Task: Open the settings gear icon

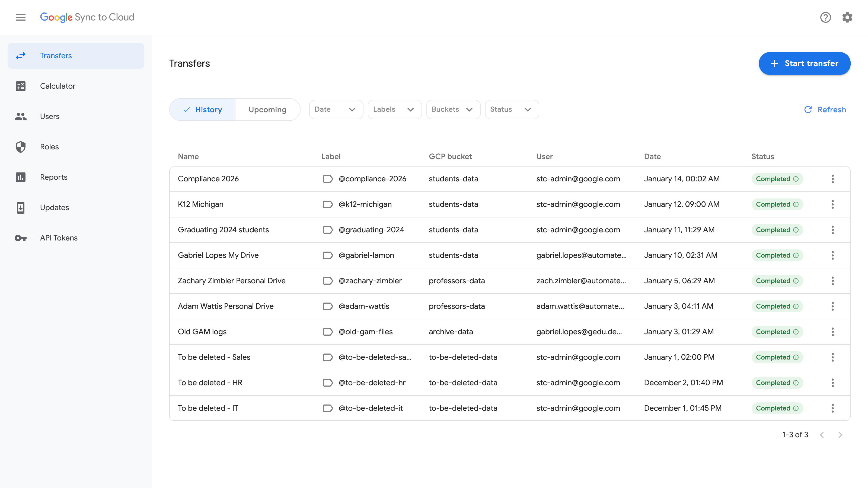Action: click(847, 17)
